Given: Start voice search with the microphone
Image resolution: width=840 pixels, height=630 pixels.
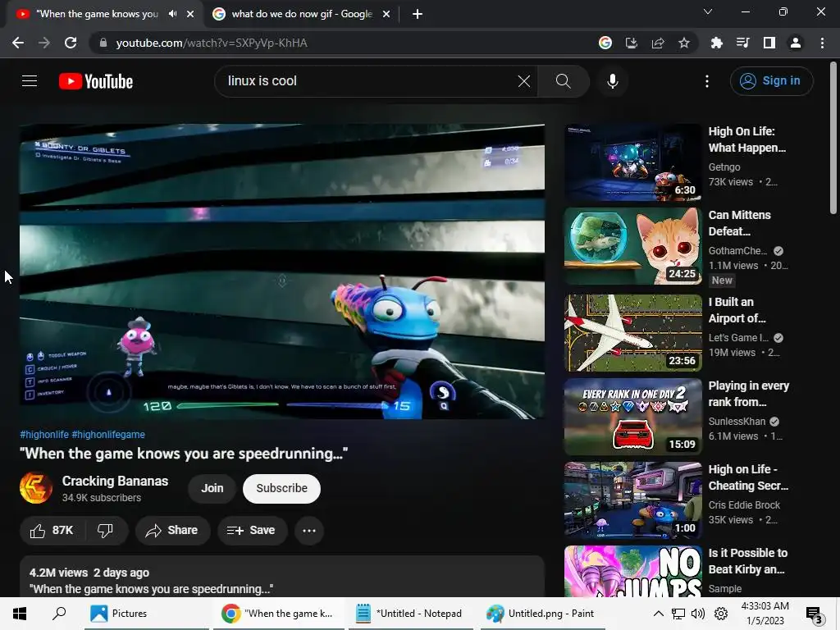Looking at the screenshot, I should (612, 81).
